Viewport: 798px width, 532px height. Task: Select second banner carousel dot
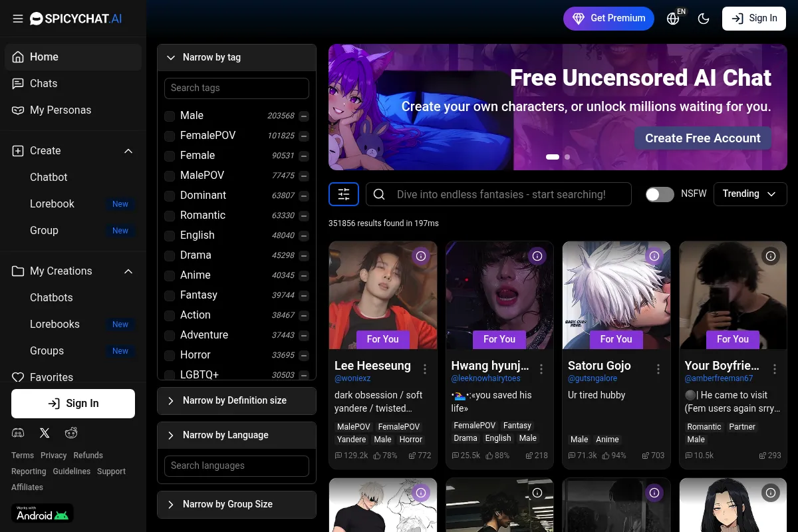point(567,157)
